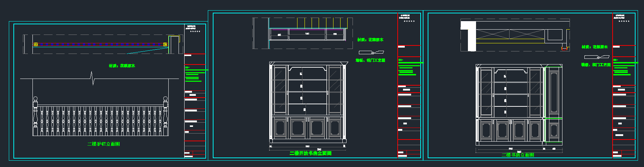Select the 二楼开放书房立面图 title text
Screen dimensions: 644x167
coord(310,153)
